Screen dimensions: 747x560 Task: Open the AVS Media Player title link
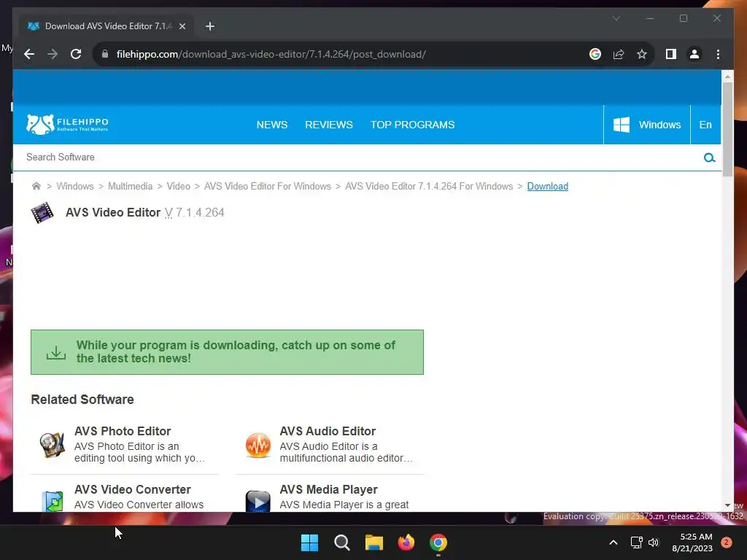(x=329, y=489)
